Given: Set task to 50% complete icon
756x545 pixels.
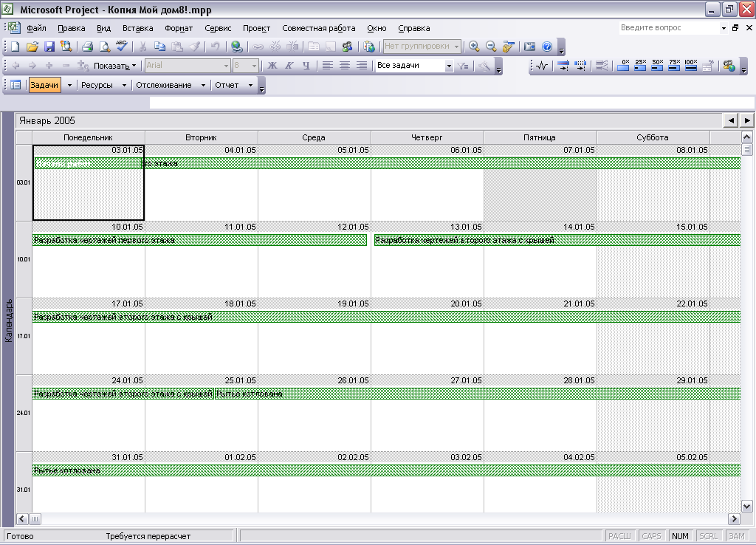Looking at the screenshot, I should pos(657,65).
